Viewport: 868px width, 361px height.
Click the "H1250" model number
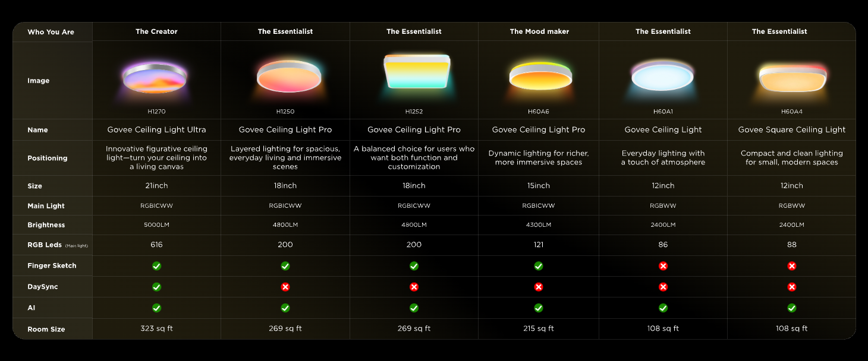pos(285,112)
